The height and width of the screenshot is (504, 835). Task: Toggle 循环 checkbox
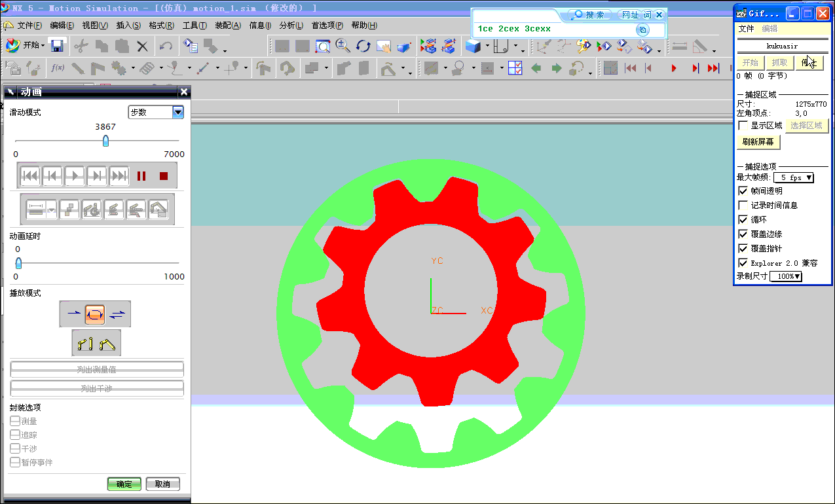[x=743, y=220]
